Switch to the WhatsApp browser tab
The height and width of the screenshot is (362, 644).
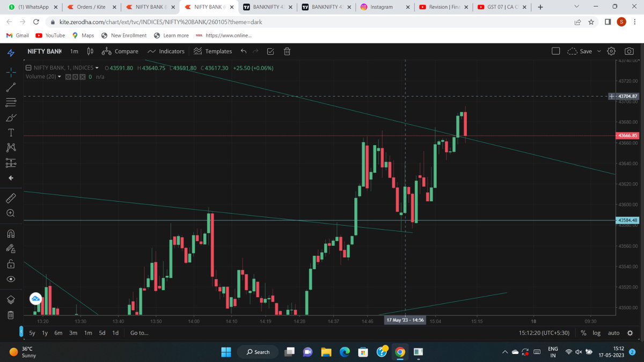click(x=32, y=7)
